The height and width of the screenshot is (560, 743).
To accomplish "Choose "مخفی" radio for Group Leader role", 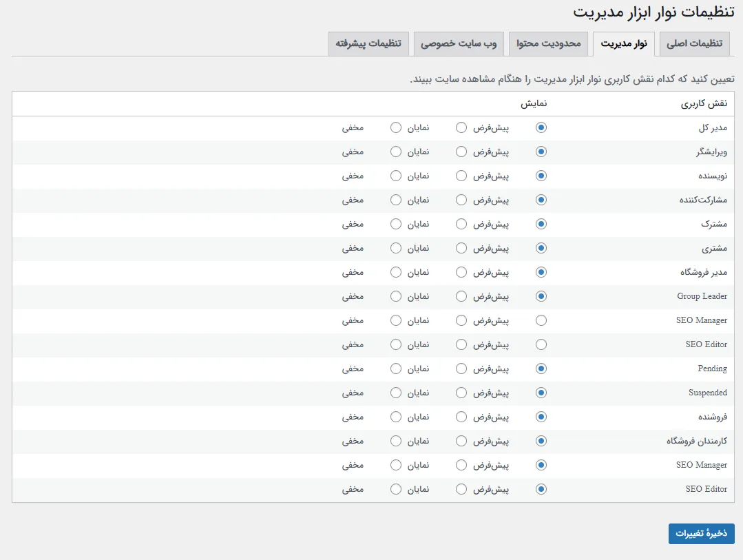I will [396, 296].
